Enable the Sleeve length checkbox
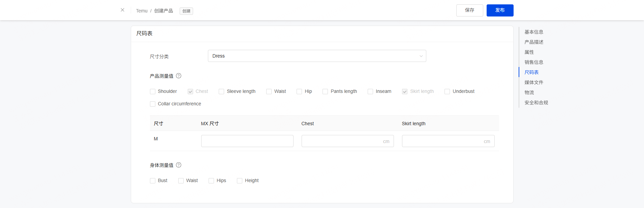Viewport: 644px width, 208px height. tap(221, 92)
